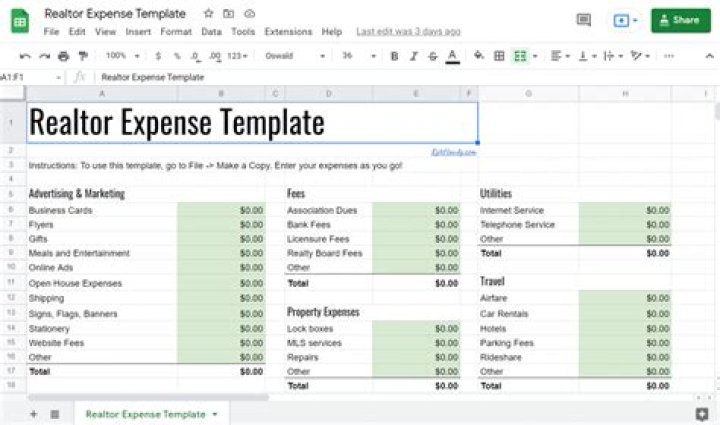
Task: Select the Paint format tool
Action: click(x=81, y=56)
